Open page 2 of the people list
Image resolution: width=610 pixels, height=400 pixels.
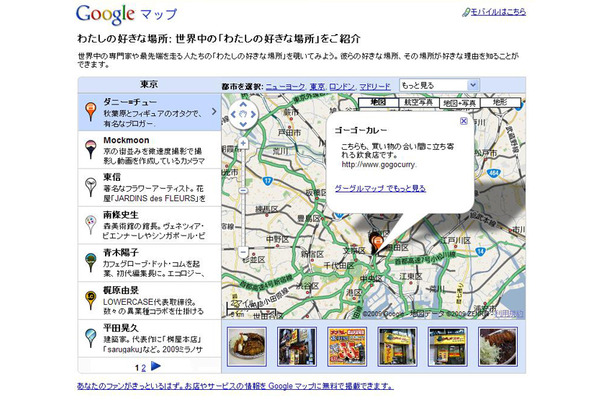point(144,368)
